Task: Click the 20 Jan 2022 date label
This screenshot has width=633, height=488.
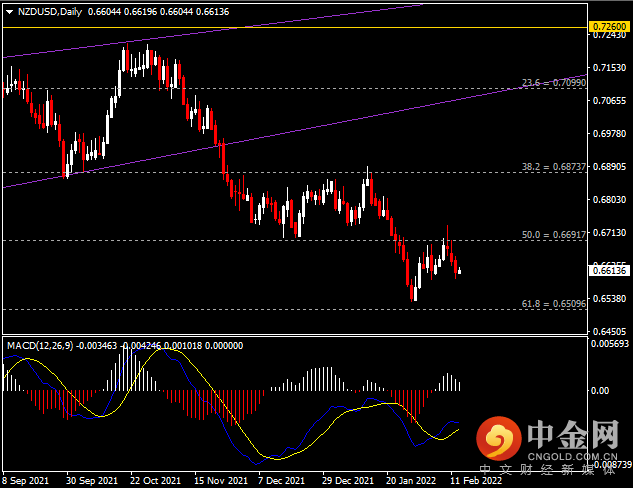Action: [410, 480]
